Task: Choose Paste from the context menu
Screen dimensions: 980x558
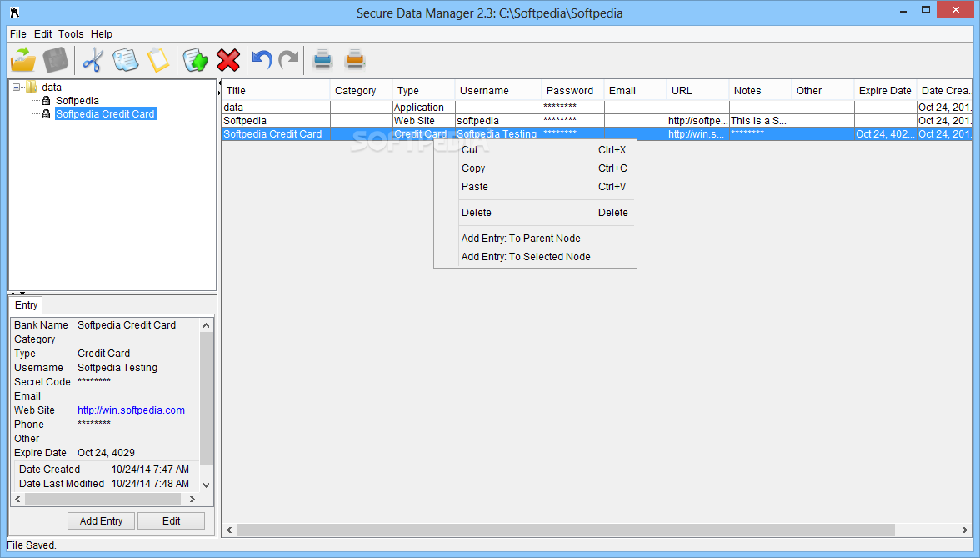Action: coord(535,187)
